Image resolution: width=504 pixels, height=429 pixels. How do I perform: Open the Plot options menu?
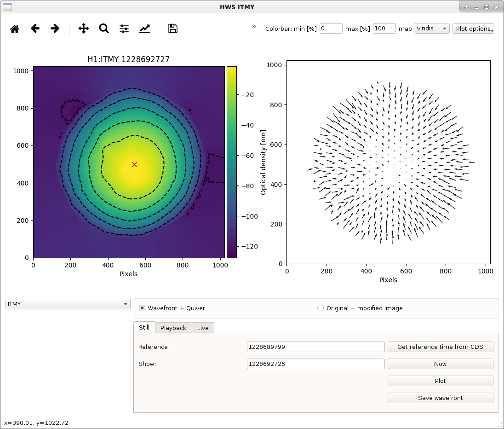(x=473, y=29)
